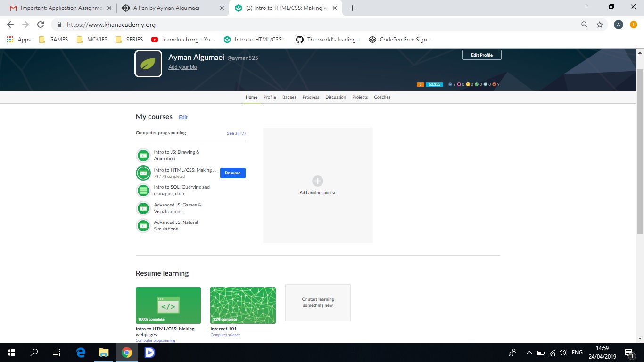Click the Computer programming link under HTML/CSS
This screenshot has width=644, height=362.
156,340
